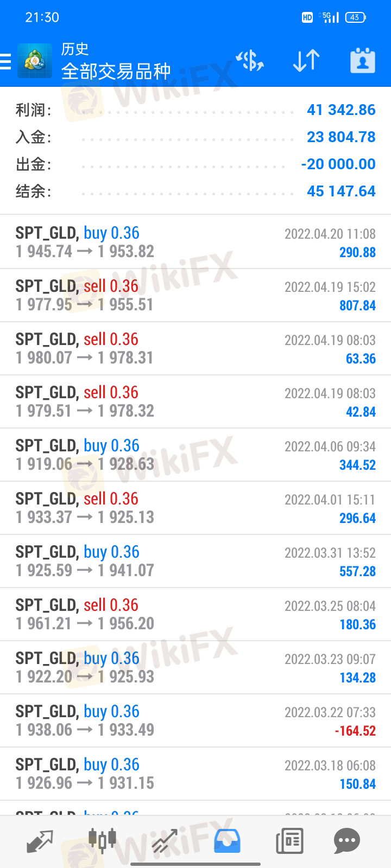Open buy trade with 557.28 profit
The height and width of the screenshot is (868, 391).
195,561
